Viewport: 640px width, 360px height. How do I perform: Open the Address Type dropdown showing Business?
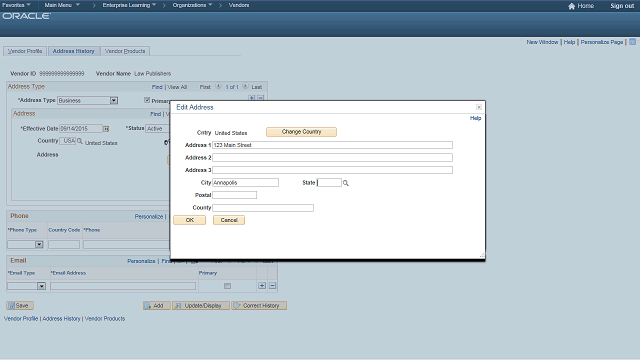[x=87, y=100]
